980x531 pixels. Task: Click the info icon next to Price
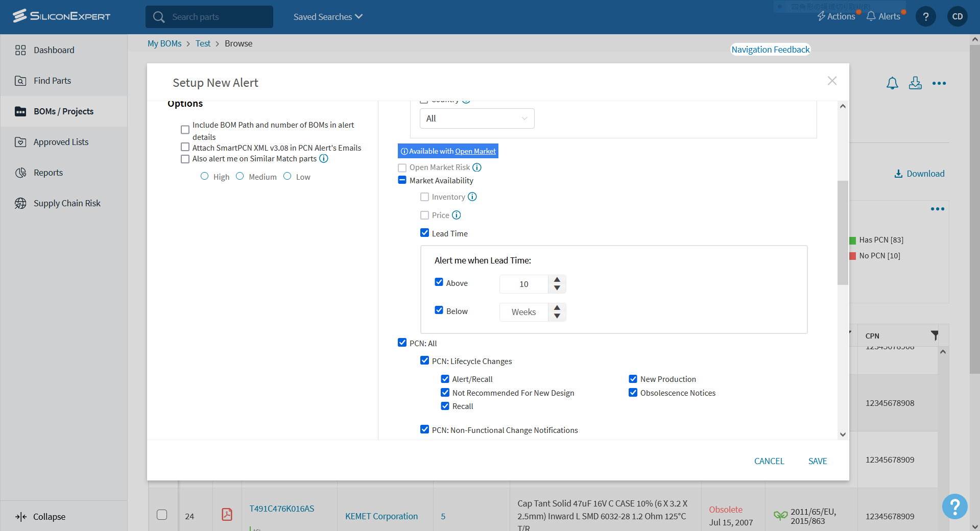click(457, 215)
